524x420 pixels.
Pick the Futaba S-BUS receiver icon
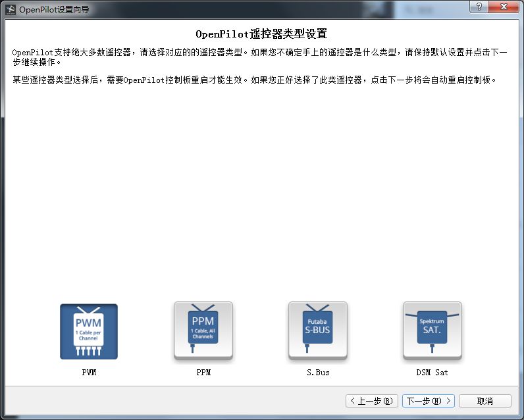(318, 330)
